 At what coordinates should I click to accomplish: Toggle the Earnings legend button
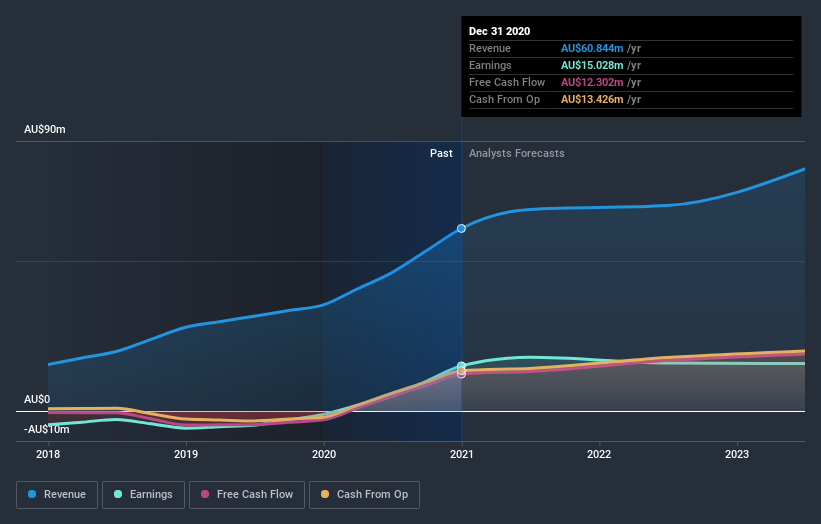point(143,495)
